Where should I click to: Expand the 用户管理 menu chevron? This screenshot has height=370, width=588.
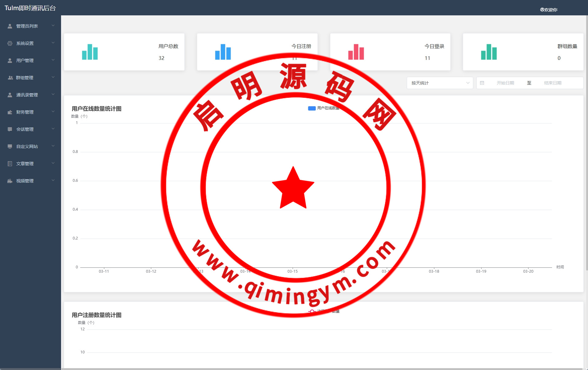(x=53, y=60)
